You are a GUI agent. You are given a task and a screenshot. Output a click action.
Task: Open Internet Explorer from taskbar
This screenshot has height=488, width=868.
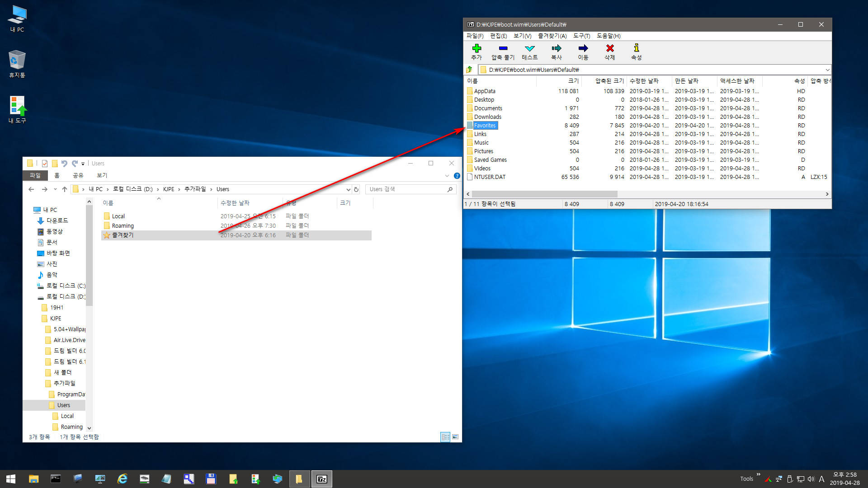click(x=122, y=479)
